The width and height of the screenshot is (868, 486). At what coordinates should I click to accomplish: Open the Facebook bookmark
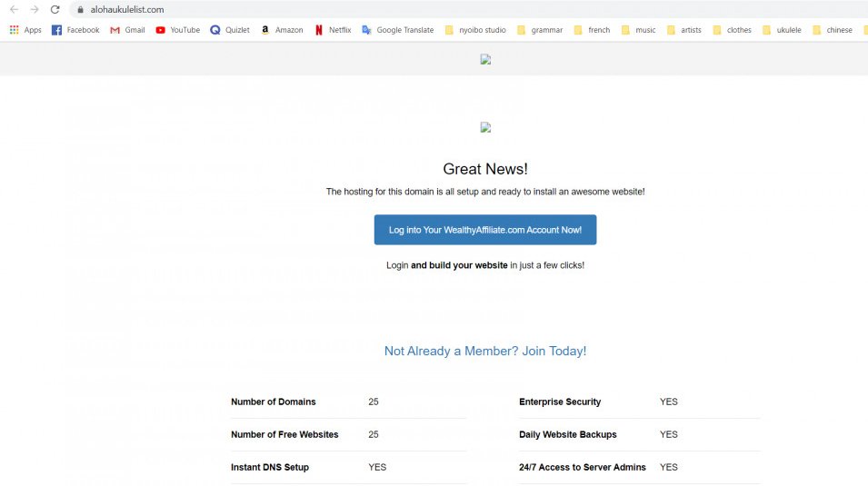point(75,30)
